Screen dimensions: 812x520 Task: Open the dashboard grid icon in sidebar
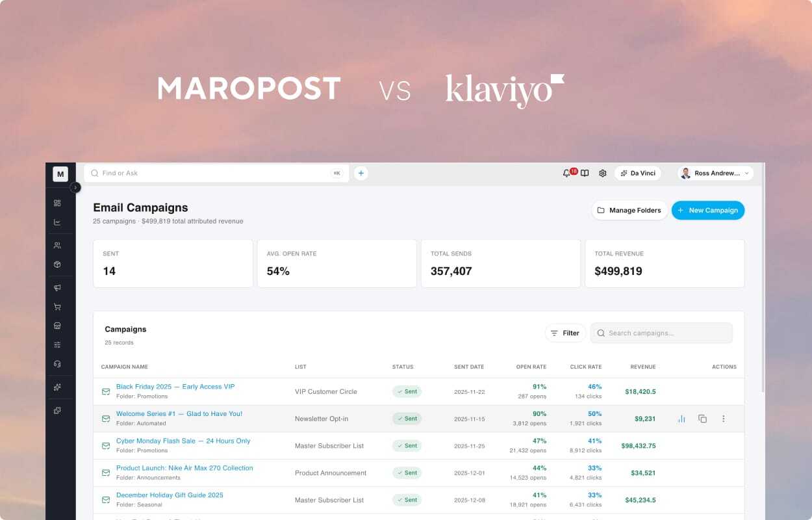pyautogui.click(x=57, y=203)
